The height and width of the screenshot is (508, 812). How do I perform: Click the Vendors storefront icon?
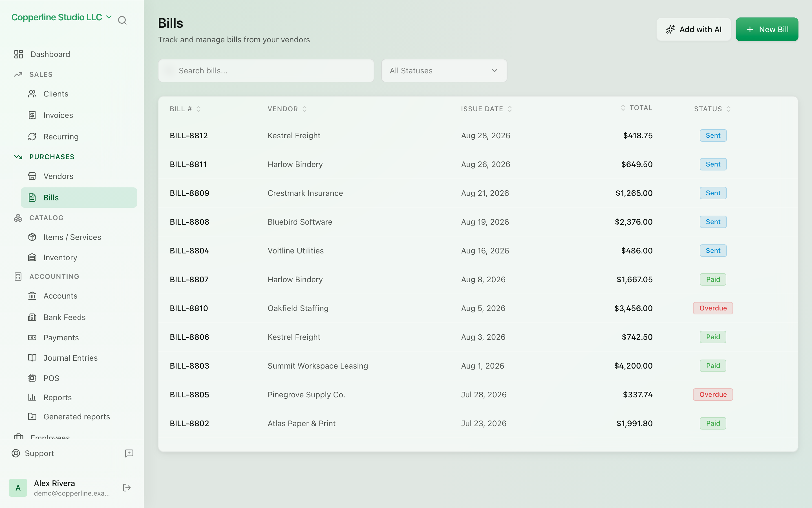(x=32, y=176)
